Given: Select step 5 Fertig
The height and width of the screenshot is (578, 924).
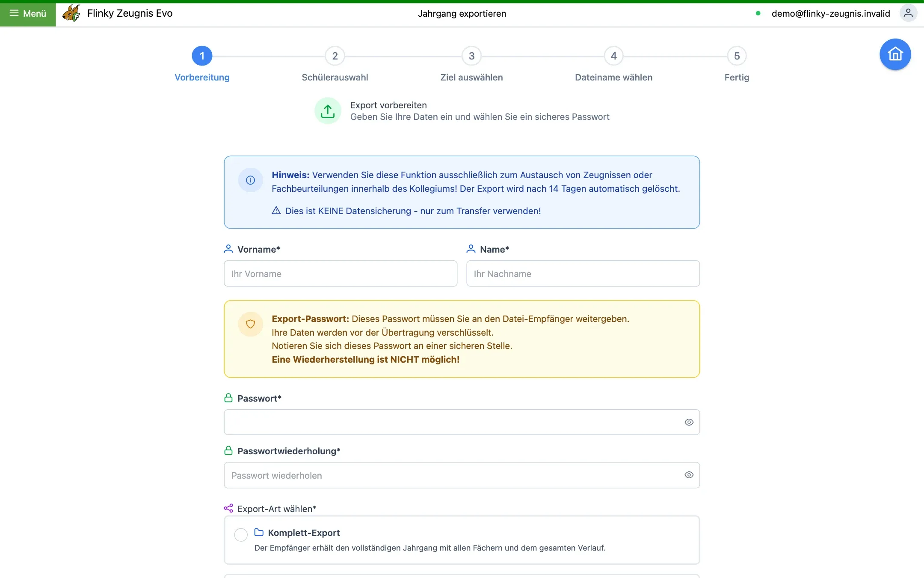Looking at the screenshot, I should point(737,56).
